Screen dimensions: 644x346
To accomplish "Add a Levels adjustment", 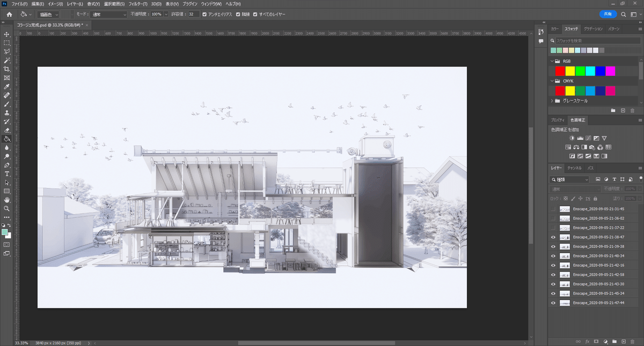I will (580, 138).
